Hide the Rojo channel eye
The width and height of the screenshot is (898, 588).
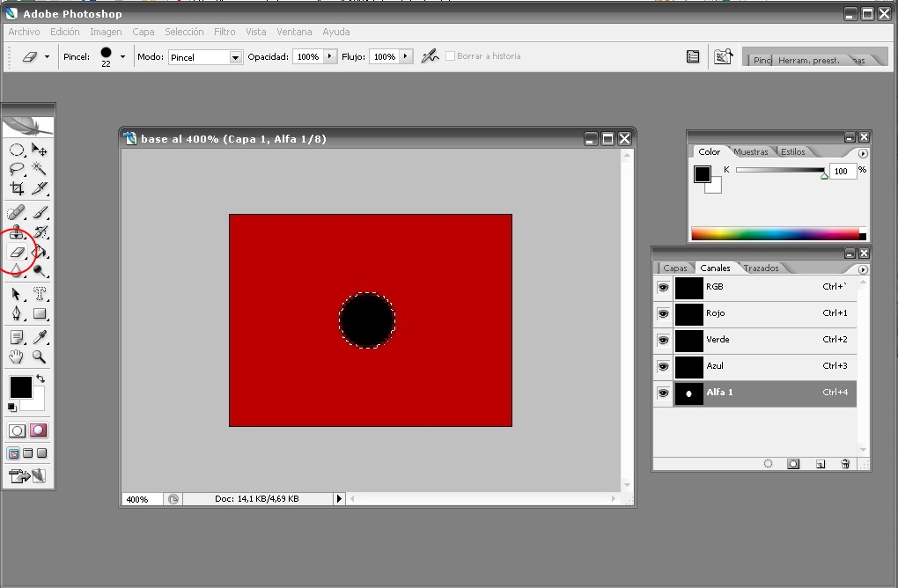tap(663, 313)
